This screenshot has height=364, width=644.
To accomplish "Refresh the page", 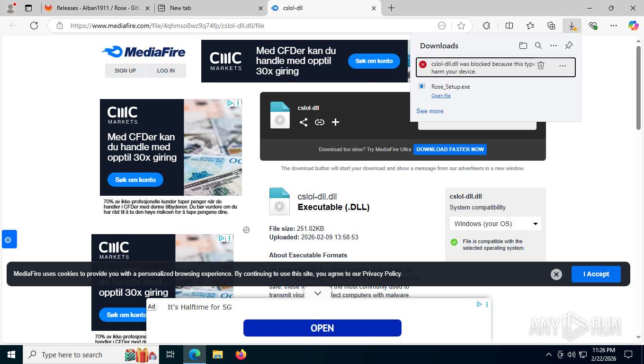I will coord(34,26).
